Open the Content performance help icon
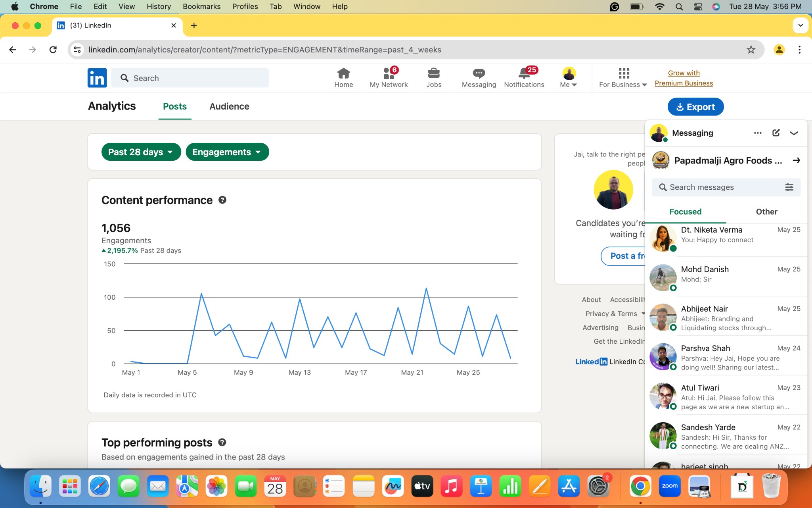This screenshot has height=508, width=812. coord(222,200)
